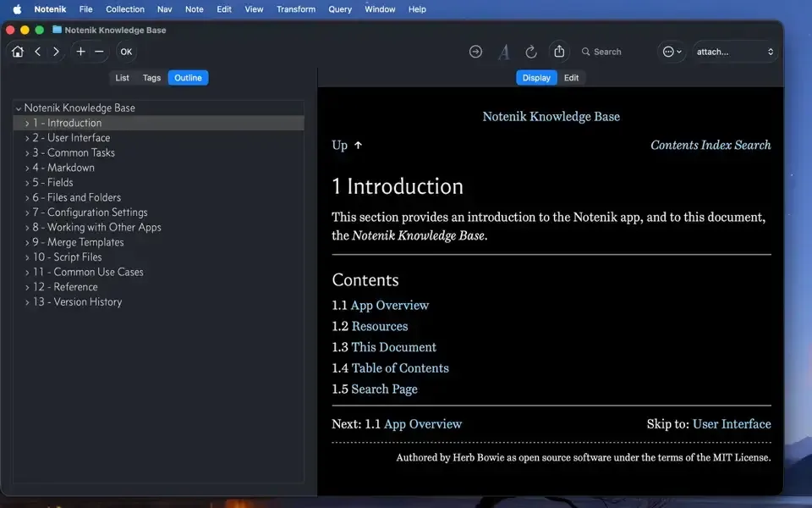Click the OK button in the toolbar
The height and width of the screenshot is (508, 812).
pos(126,52)
